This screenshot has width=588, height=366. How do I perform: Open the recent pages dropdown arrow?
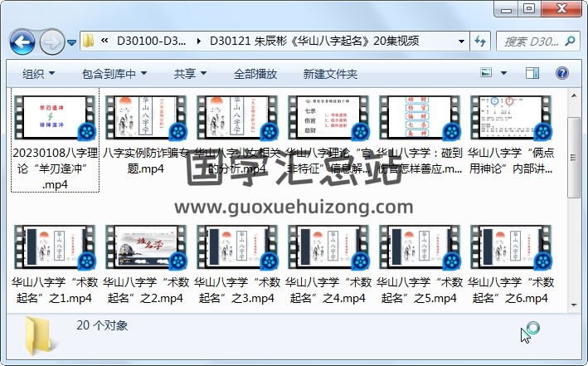pyautogui.click(x=72, y=41)
